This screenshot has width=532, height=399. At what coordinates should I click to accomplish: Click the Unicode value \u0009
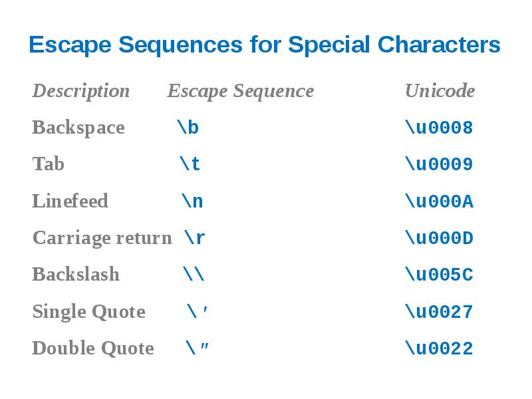(439, 164)
